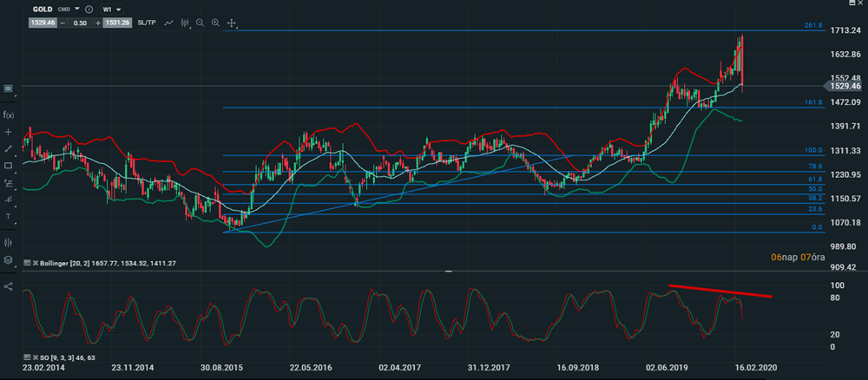Zoom in the chart
The width and height of the screenshot is (868, 380).
[215, 23]
